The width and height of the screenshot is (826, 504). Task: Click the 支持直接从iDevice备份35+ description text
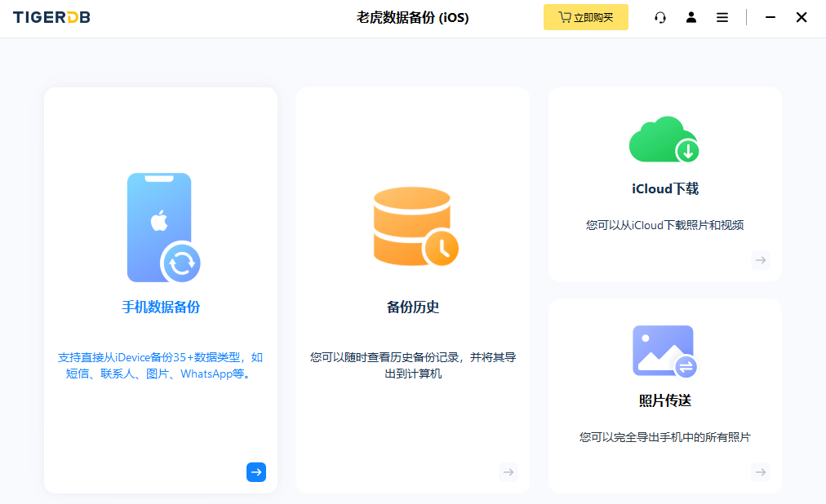pos(160,365)
